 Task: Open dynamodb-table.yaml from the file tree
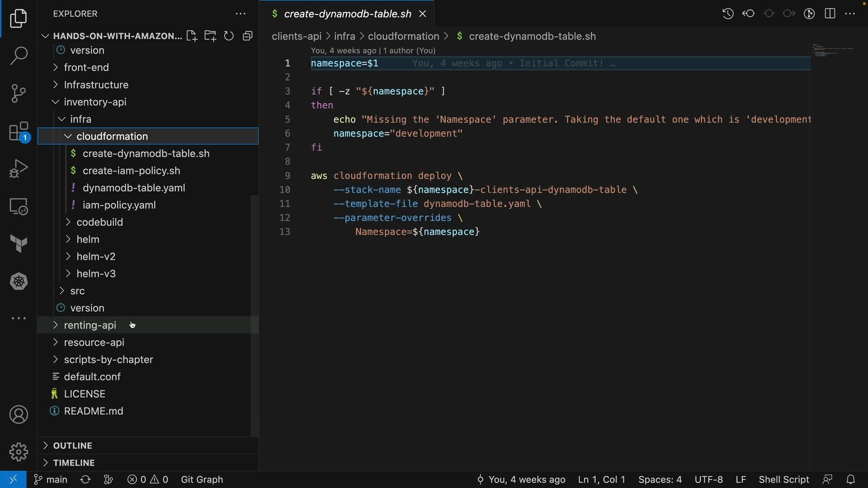[133, 188]
